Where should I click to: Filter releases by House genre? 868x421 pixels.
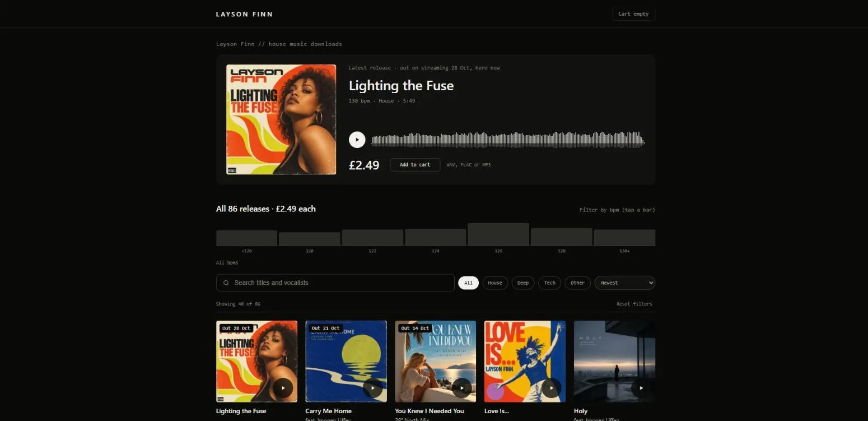495,283
